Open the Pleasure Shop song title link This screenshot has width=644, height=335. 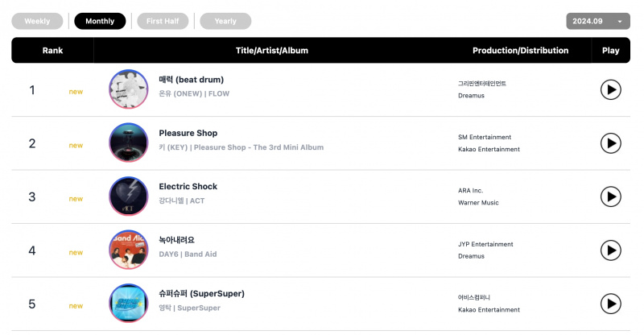click(188, 133)
